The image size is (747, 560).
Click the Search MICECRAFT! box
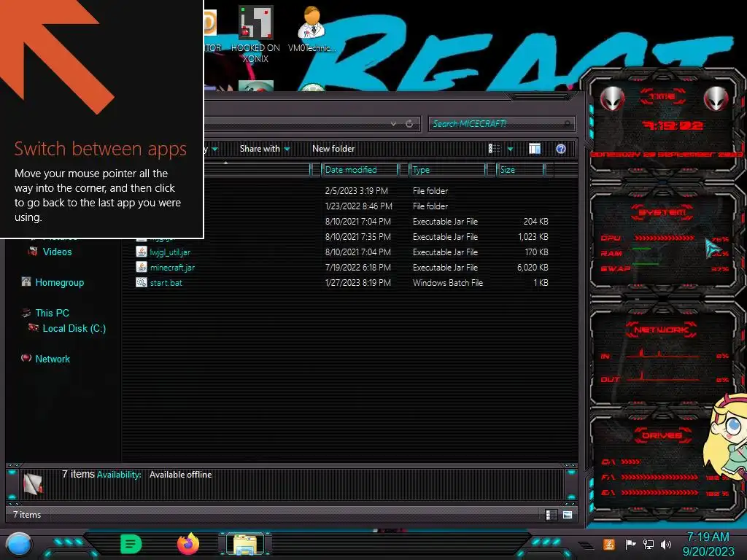501,124
